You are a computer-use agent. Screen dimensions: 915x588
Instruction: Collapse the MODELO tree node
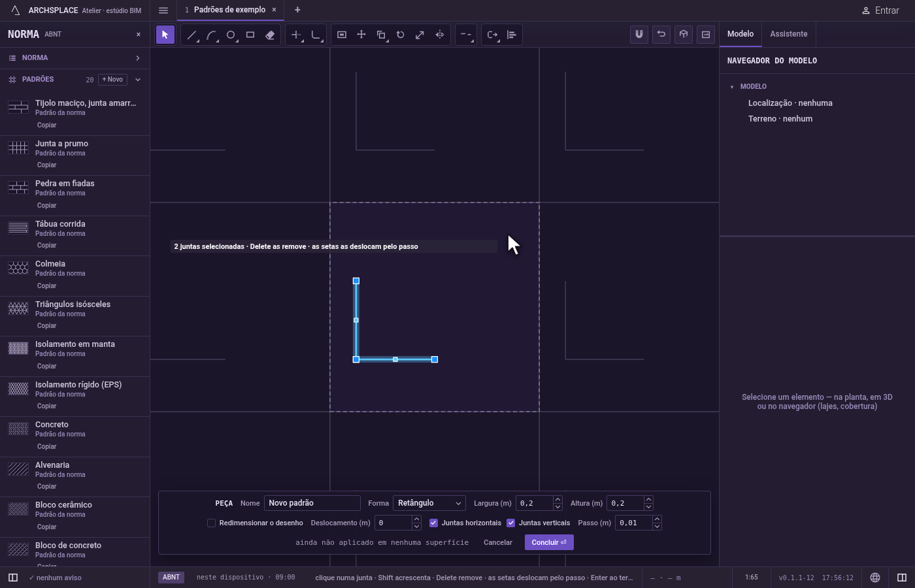tap(732, 87)
